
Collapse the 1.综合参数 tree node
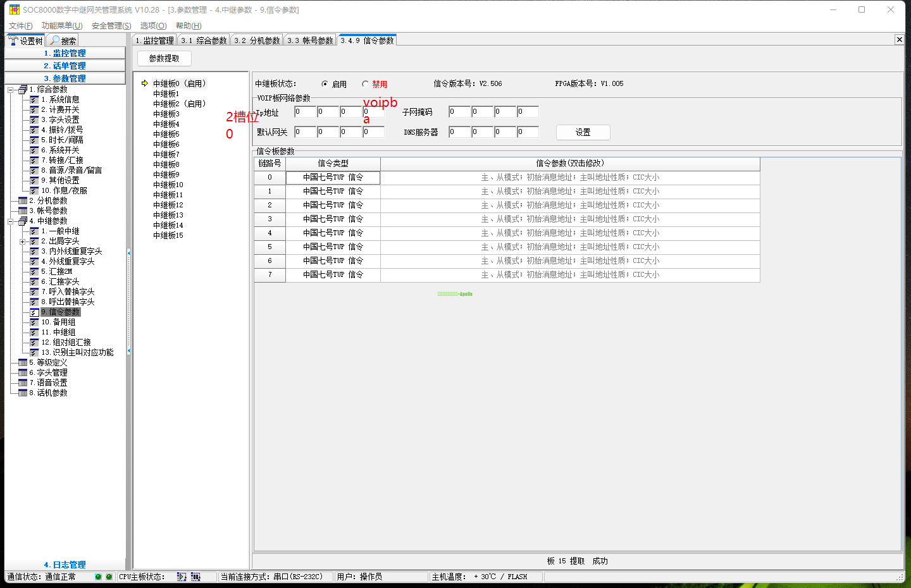(x=10, y=90)
